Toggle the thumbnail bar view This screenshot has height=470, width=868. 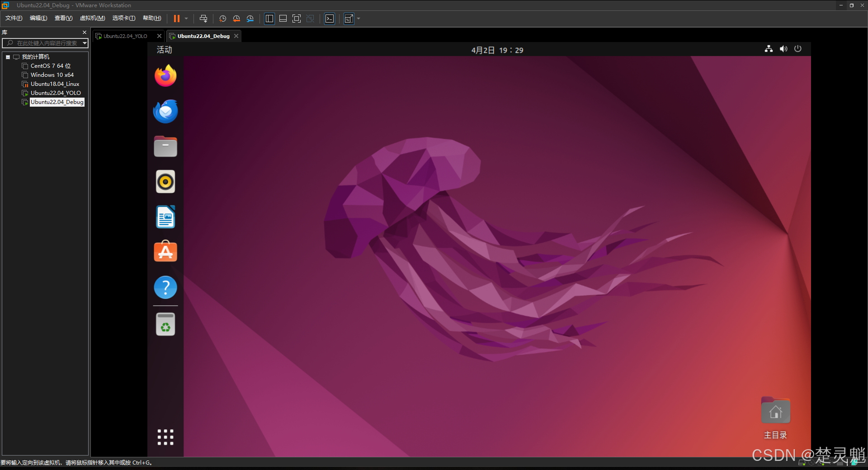pos(283,19)
